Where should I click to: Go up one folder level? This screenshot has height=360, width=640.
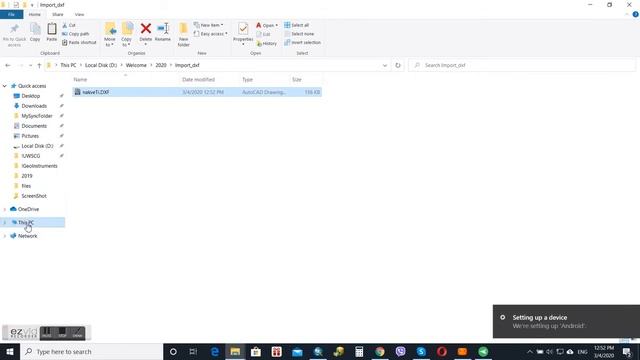[39, 65]
